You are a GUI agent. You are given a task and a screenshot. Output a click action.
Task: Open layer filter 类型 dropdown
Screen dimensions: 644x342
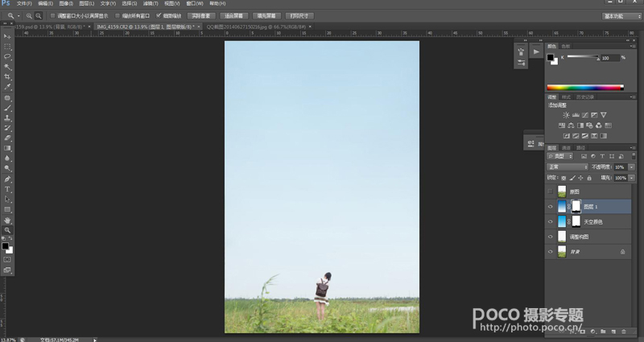(559, 156)
